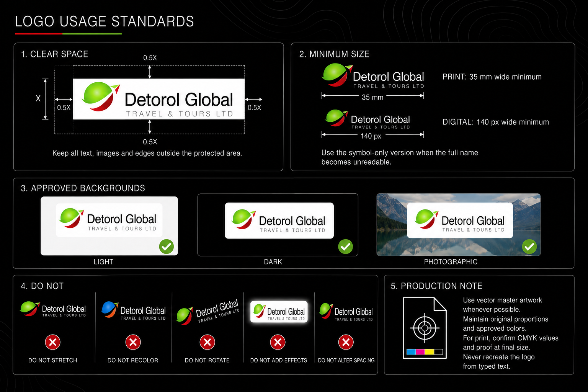Click the "For print, confirm CMYK values" line
The height and width of the screenshot is (392, 588).
[511, 338]
